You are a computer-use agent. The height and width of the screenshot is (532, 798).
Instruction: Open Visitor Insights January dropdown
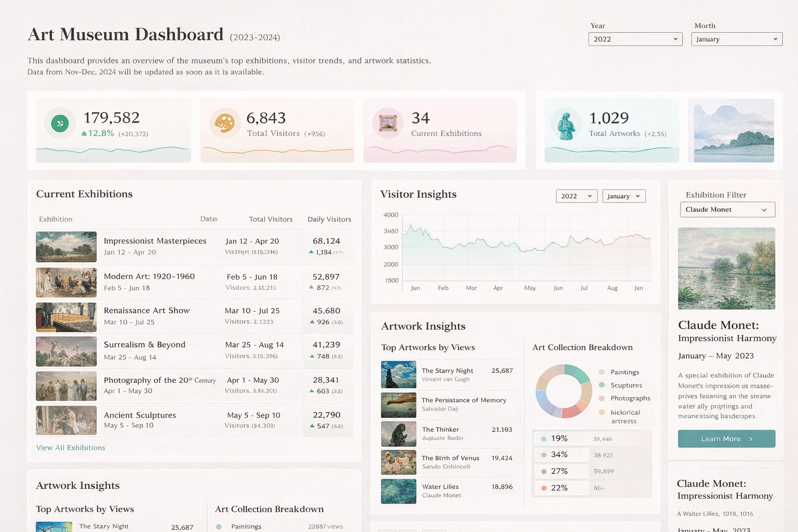pos(623,196)
